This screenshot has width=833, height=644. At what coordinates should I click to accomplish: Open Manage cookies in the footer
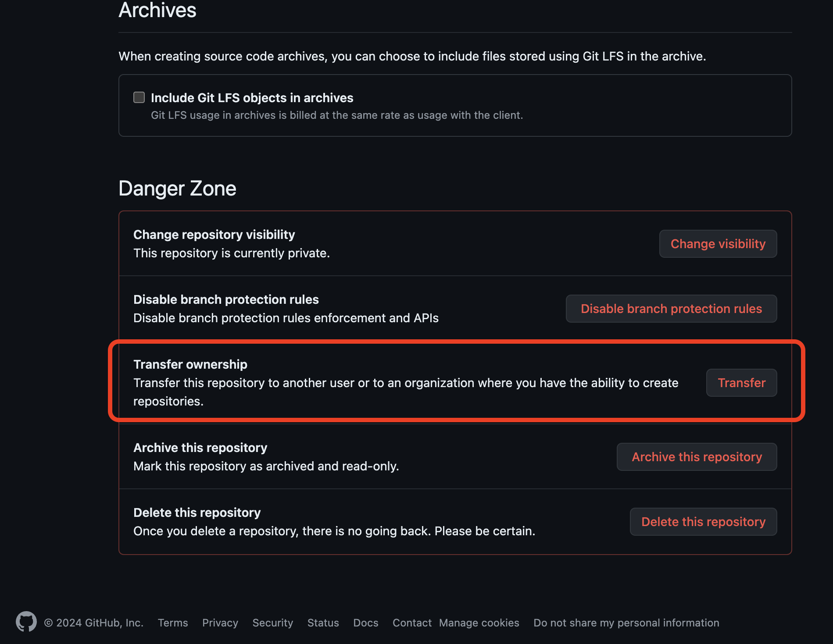(479, 623)
